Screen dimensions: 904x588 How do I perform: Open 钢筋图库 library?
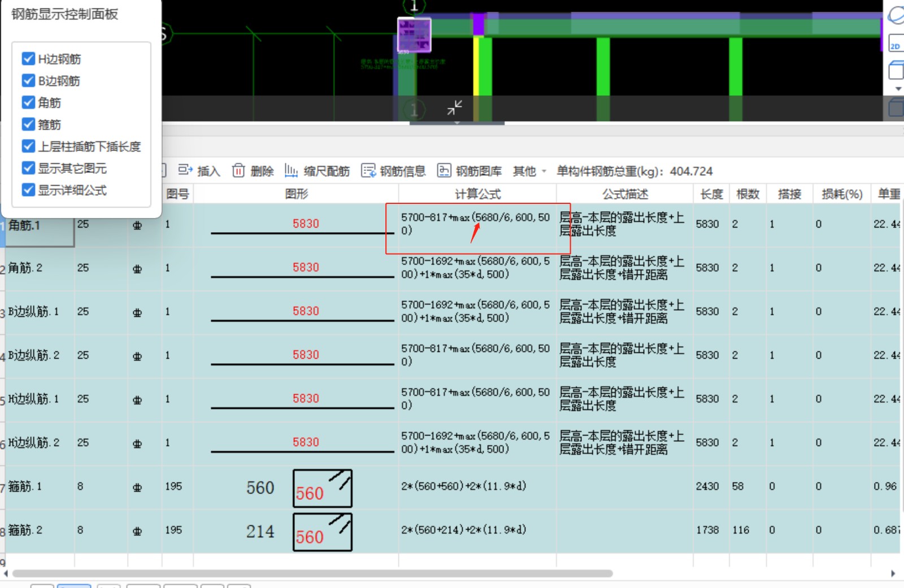(x=470, y=171)
